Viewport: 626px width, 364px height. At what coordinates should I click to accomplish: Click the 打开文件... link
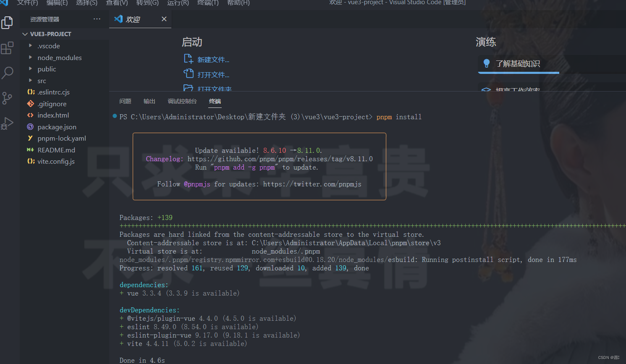point(213,75)
